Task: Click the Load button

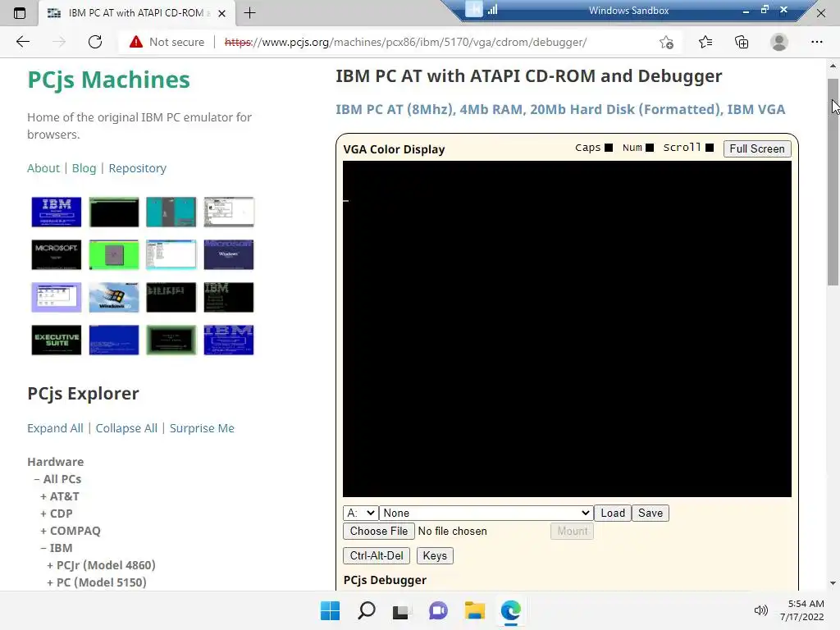Action: 613,513
